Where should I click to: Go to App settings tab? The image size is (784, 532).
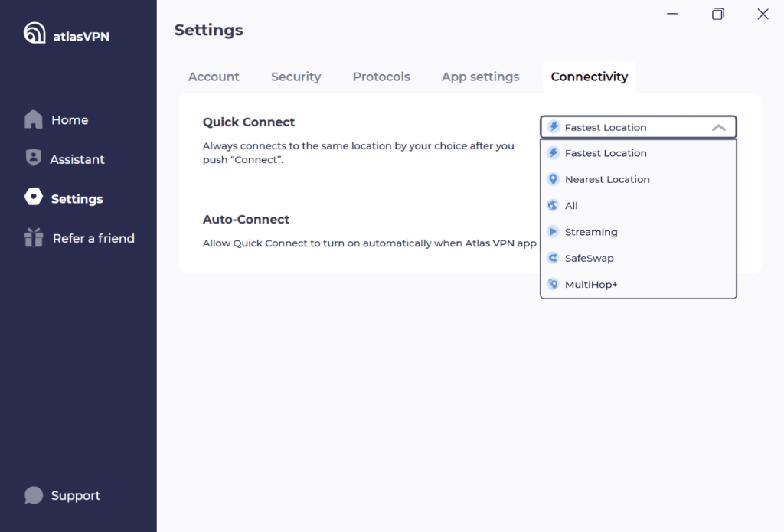480,77
